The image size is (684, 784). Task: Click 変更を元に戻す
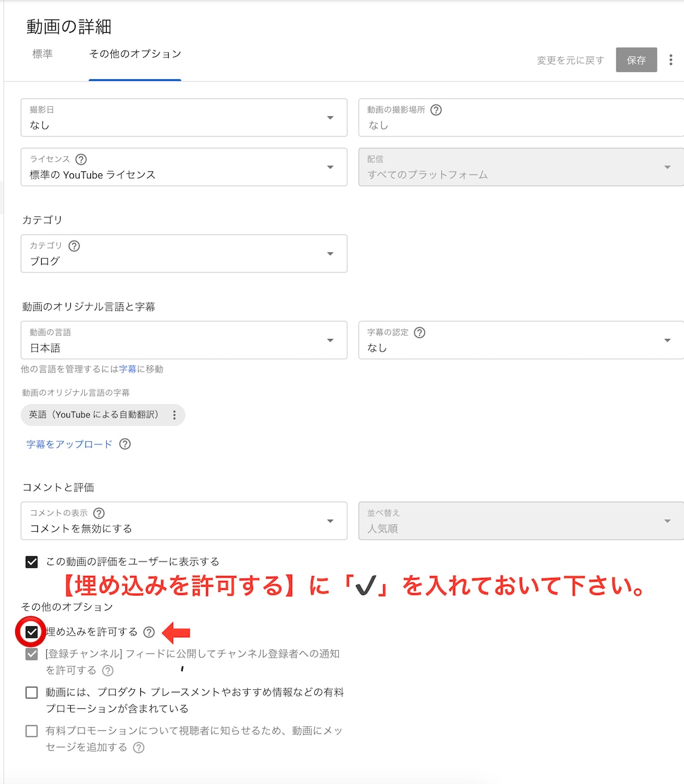[570, 61]
